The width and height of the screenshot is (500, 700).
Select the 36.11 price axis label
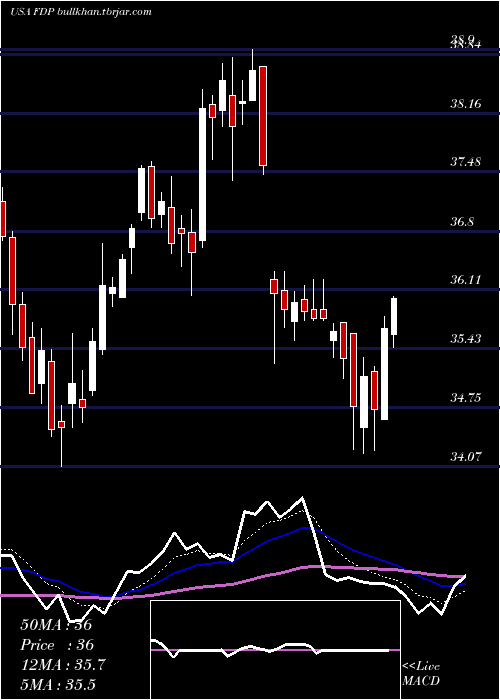pyautogui.click(x=466, y=280)
